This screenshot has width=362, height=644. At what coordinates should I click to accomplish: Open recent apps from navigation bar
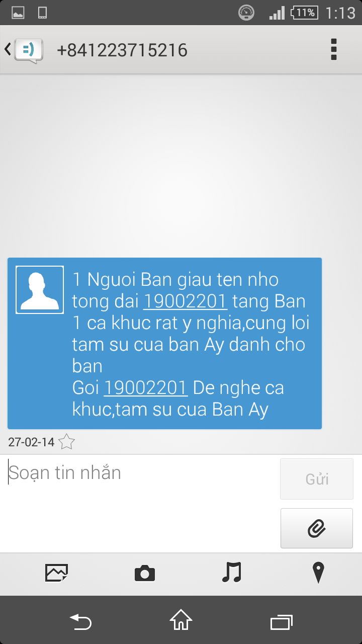pyautogui.click(x=282, y=622)
